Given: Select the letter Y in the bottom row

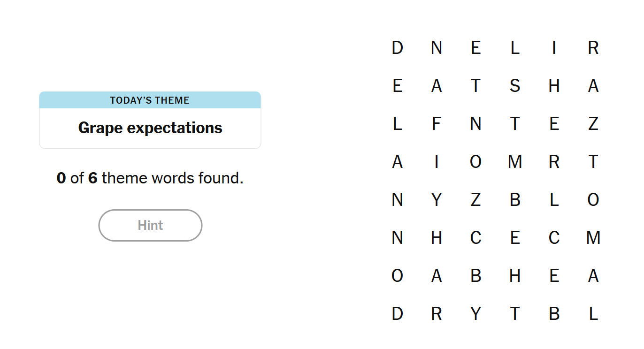Looking at the screenshot, I should (x=475, y=314).
